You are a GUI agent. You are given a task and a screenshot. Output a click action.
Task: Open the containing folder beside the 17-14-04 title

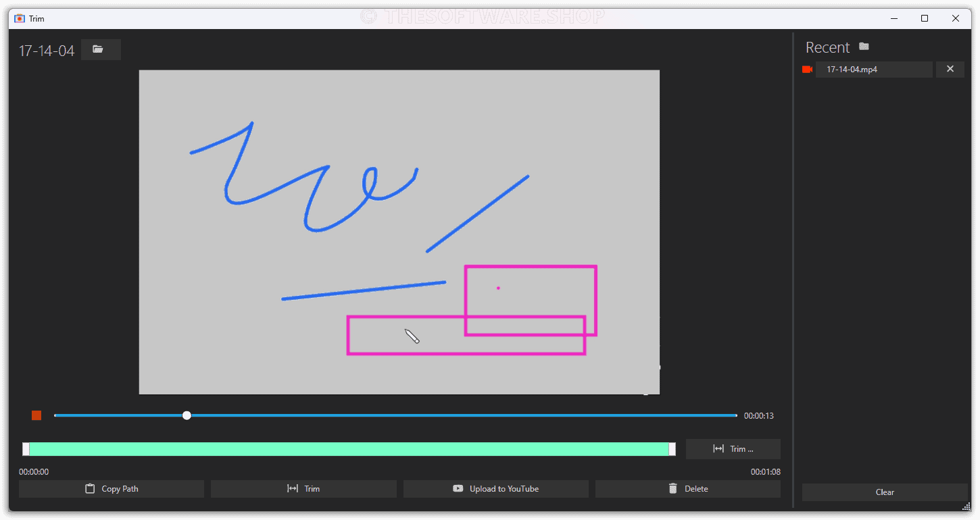(100, 49)
